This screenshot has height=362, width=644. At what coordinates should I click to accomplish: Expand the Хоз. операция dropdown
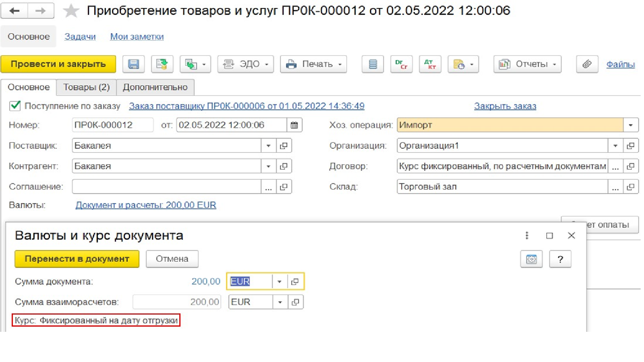(x=630, y=125)
